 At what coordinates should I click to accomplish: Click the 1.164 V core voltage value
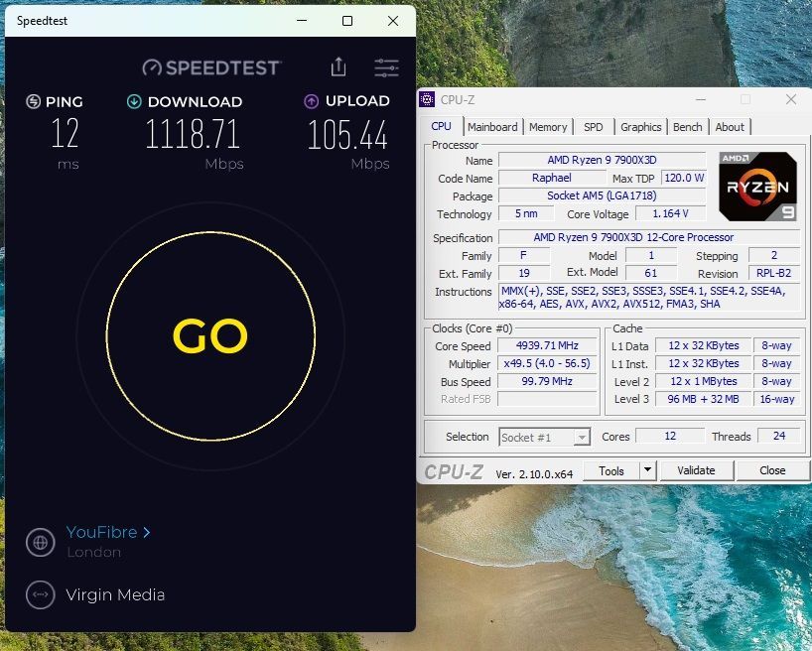(671, 213)
